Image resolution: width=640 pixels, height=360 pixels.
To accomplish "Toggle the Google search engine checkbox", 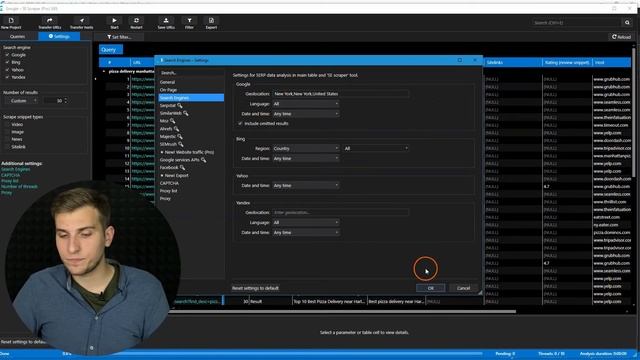I will click(x=7, y=55).
